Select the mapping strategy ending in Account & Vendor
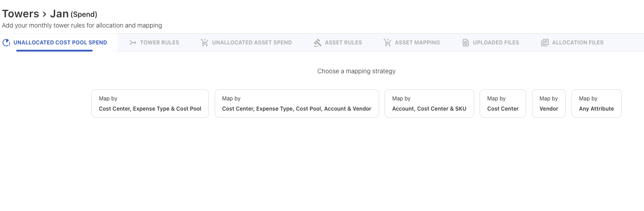 tap(296, 104)
